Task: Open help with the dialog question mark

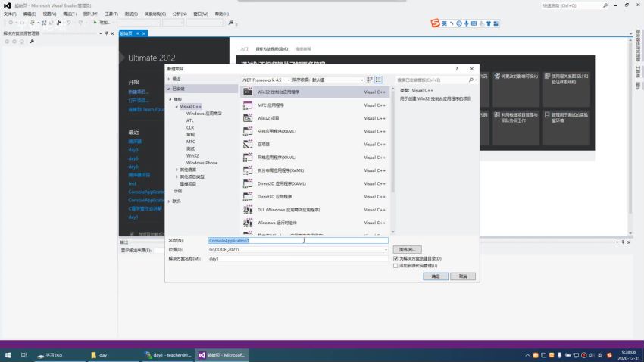Action: (457, 69)
